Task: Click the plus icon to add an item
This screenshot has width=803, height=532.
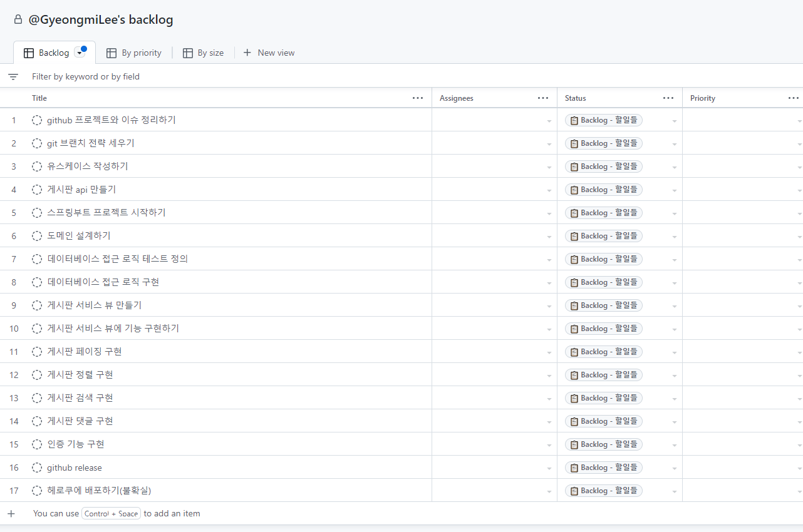Action: [11, 513]
